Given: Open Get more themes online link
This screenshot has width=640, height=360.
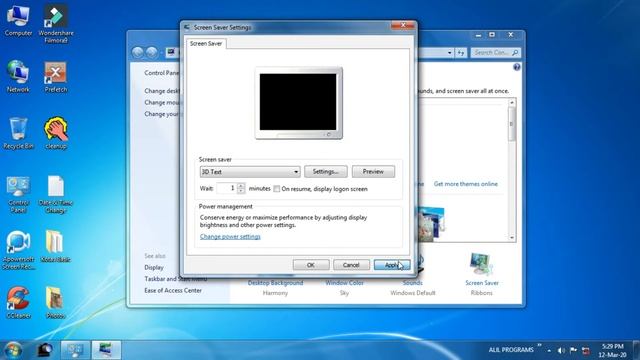Looking at the screenshot, I should pyautogui.click(x=466, y=184).
